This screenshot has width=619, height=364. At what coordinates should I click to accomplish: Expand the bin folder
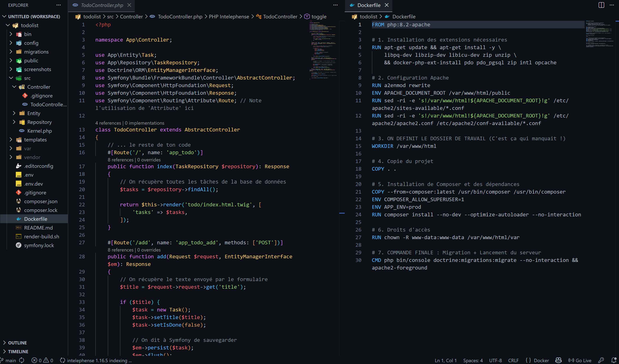[x=11, y=34]
